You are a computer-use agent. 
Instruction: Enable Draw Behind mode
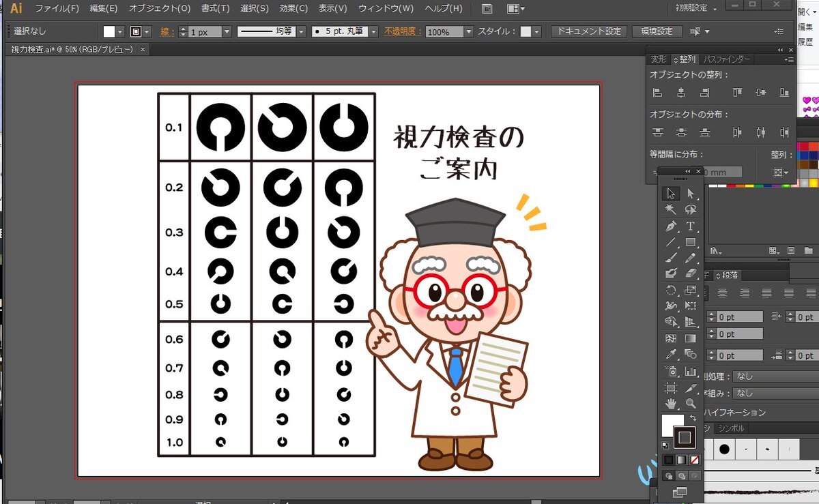pyautogui.click(x=682, y=475)
